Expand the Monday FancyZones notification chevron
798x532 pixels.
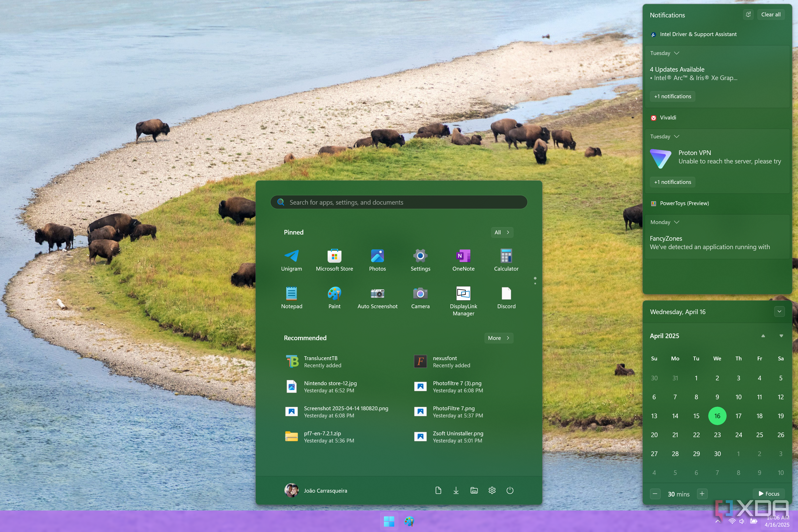677,222
